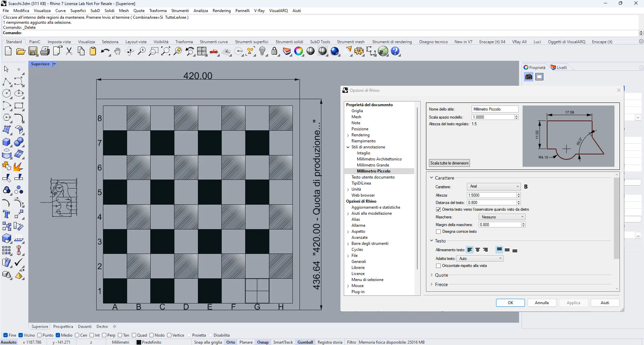The height and width of the screenshot is (345, 644).
Task: Toggle the Medio osnap checkbox
Action: click(58, 335)
